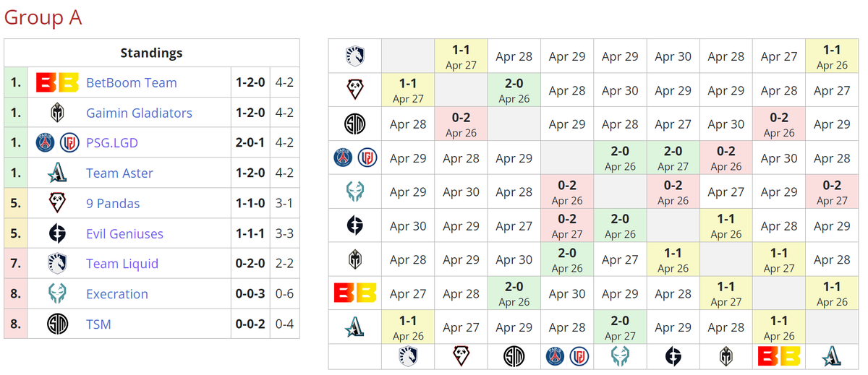This screenshot has height=375, width=868.
Task: Click the Standings table header
Action: pos(152,53)
